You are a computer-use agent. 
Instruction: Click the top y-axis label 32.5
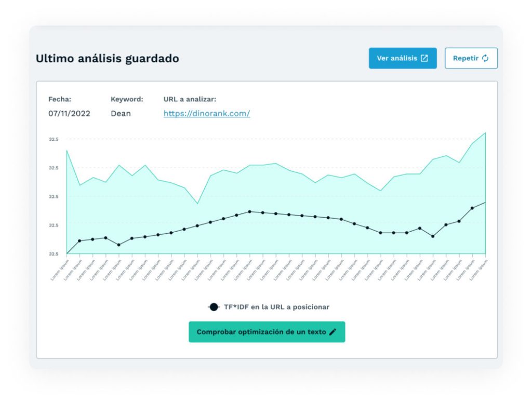coord(54,139)
